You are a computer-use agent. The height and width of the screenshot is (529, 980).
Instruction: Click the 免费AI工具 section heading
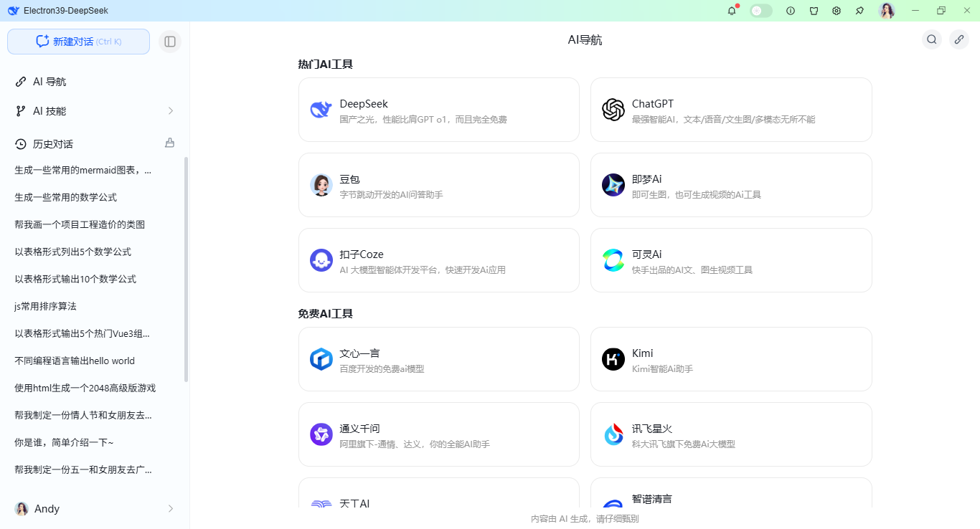click(326, 314)
